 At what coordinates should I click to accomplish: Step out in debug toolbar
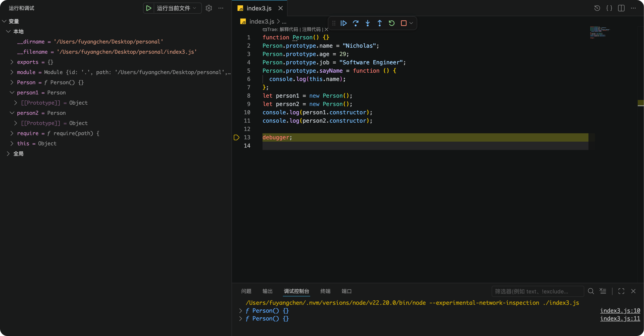click(380, 23)
